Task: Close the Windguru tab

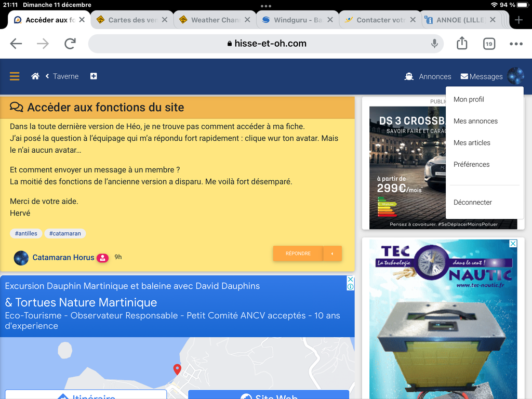Action: (x=330, y=20)
